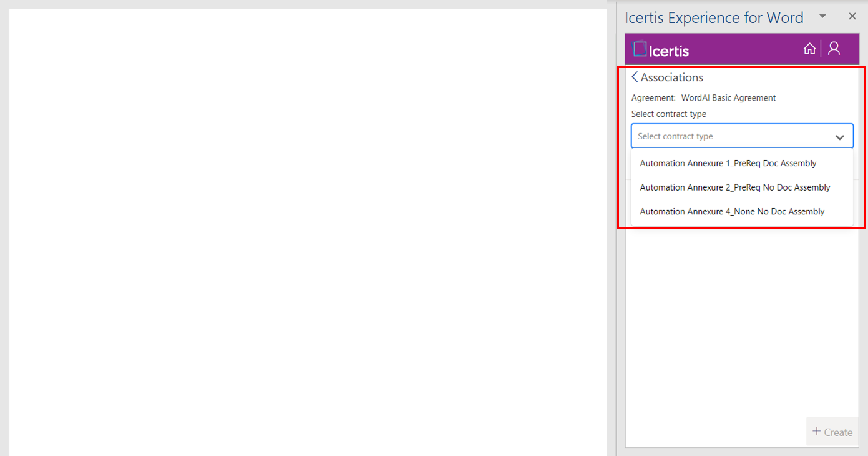Viewport: 868px width, 456px height.
Task: Collapse the contract type dropdown chevron
Action: [x=839, y=137]
